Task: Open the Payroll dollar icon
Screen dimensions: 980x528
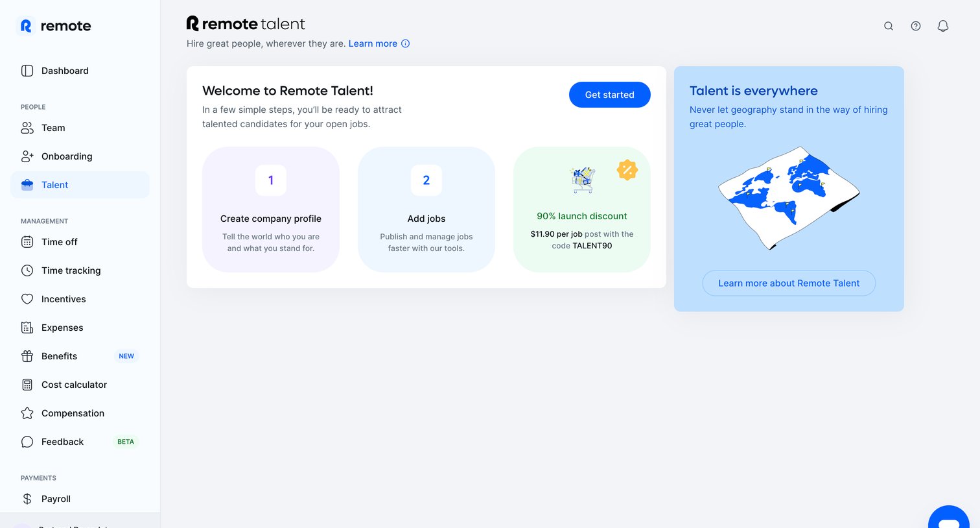Action: pyautogui.click(x=27, y=499)
